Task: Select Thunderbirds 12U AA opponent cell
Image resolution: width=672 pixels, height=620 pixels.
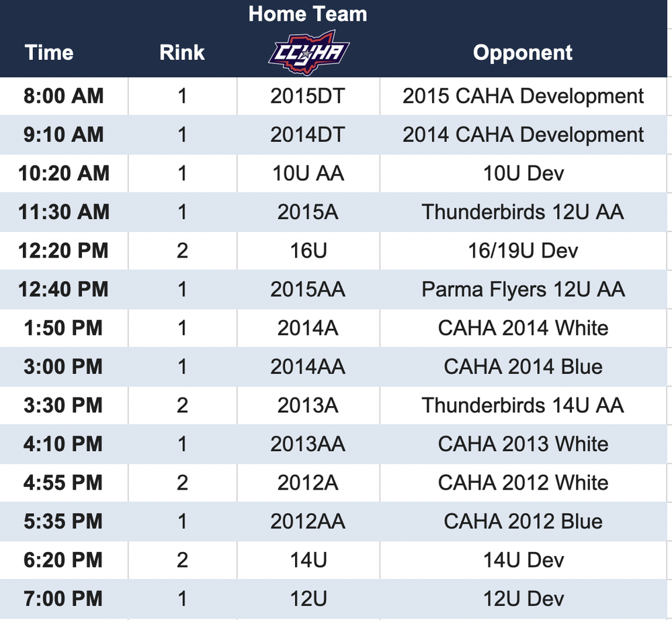Action: coord(523,212)
